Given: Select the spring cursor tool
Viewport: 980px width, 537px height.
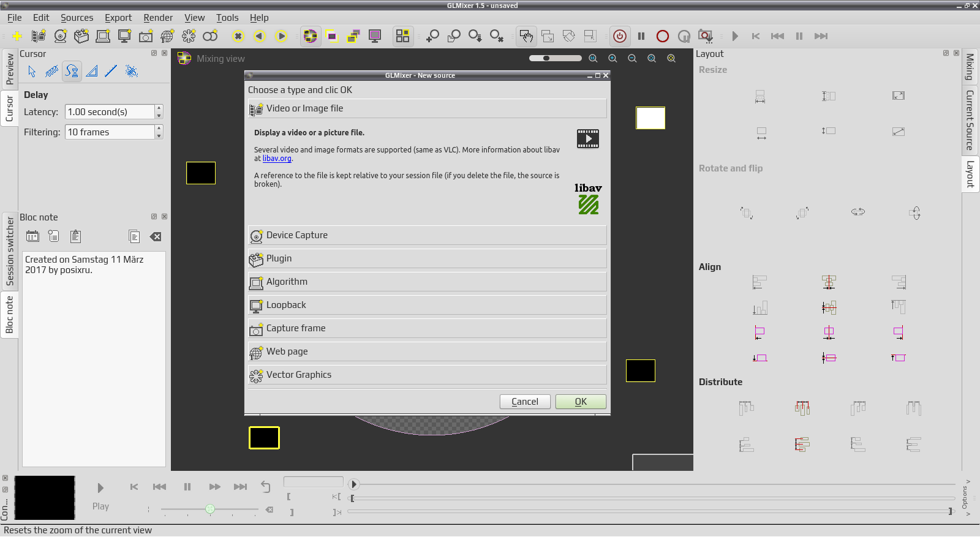Looking at the screenshot, I should coord(51,72).
